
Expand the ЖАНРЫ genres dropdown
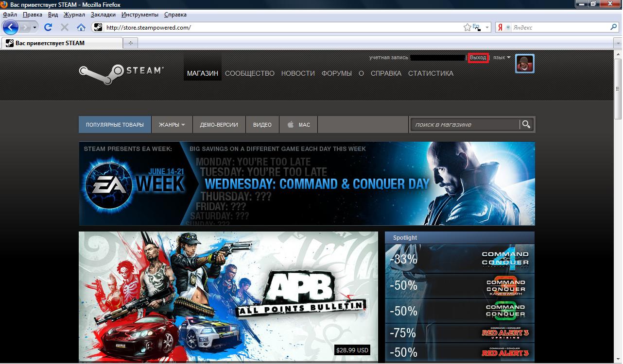point(172,125)
